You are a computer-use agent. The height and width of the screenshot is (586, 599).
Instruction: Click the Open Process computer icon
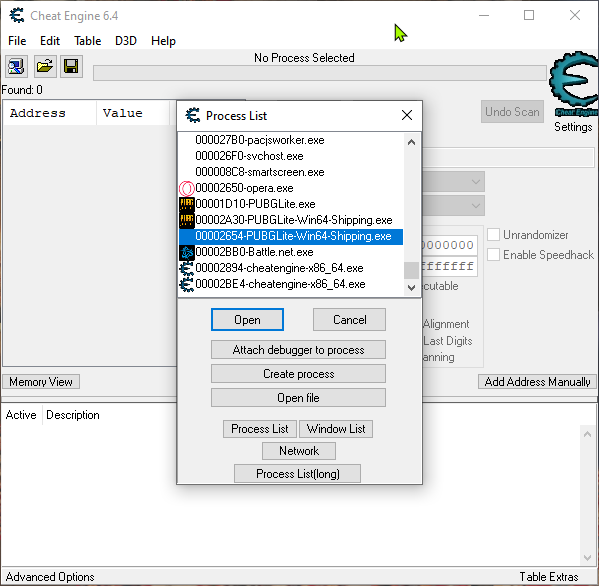tap(16, 66)
